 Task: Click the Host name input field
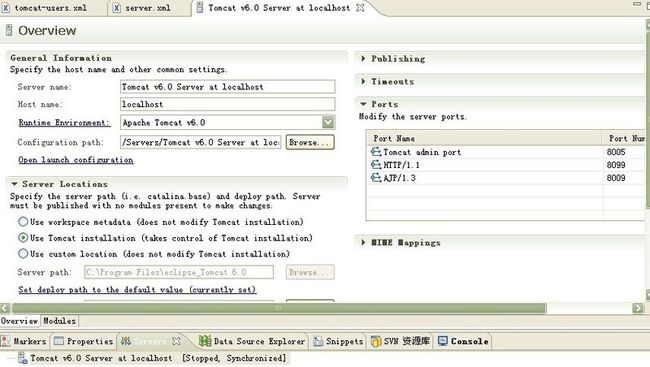pos(227,104)
